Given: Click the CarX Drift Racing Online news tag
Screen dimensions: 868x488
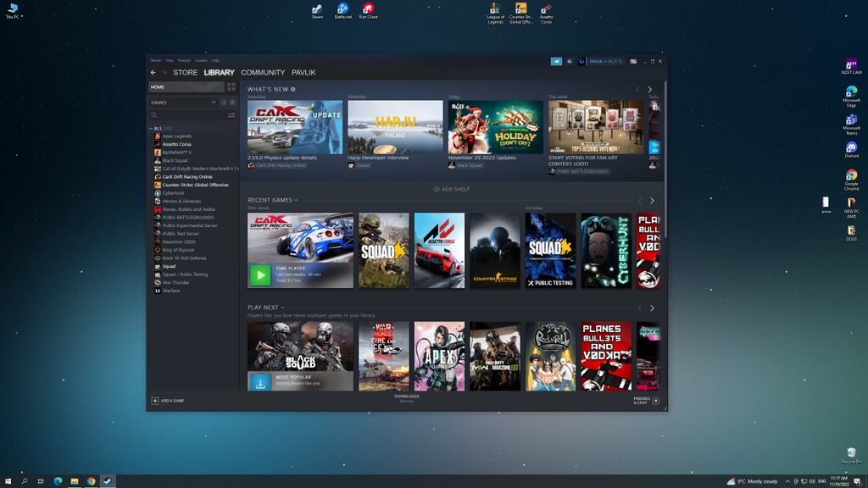Looking at the screenshot, I should (x=277, y=165).
